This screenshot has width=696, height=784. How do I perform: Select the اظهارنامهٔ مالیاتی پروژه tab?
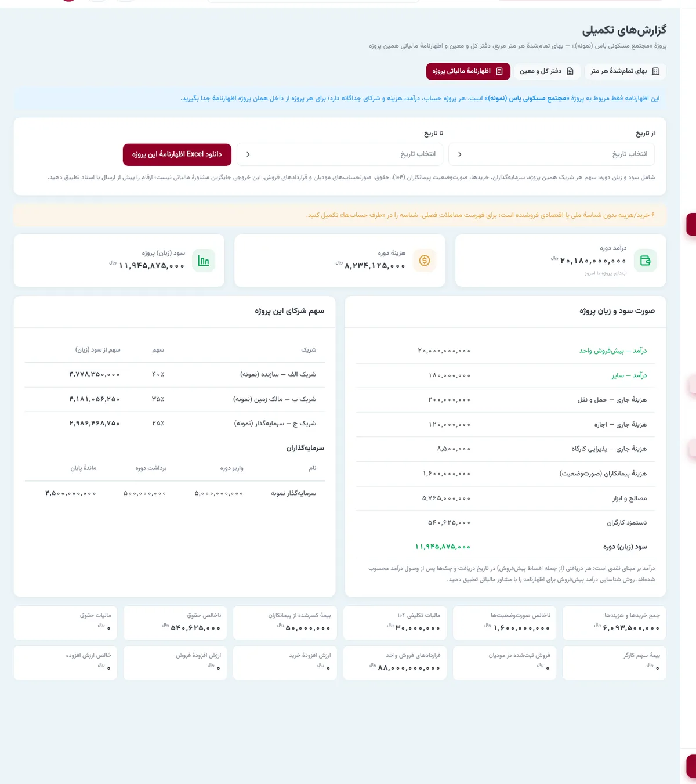[468, 71]
